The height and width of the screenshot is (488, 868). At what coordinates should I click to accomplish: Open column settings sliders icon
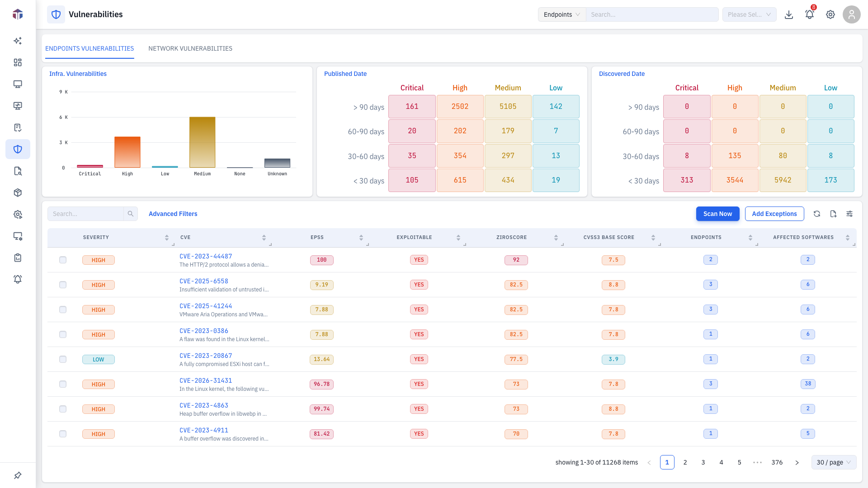[x=849, y=214]
